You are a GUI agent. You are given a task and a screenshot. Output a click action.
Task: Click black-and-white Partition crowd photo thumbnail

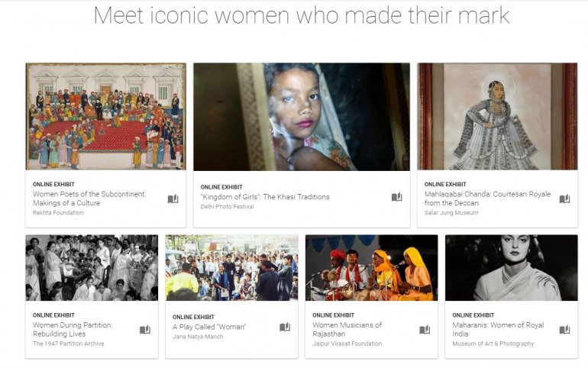[92, 267]
